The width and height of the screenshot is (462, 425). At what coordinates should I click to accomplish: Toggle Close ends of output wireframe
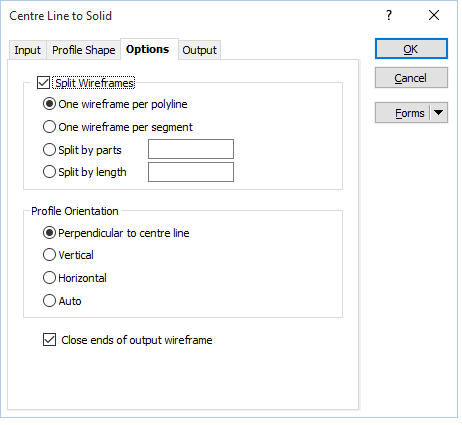click(x=49, y=340)
